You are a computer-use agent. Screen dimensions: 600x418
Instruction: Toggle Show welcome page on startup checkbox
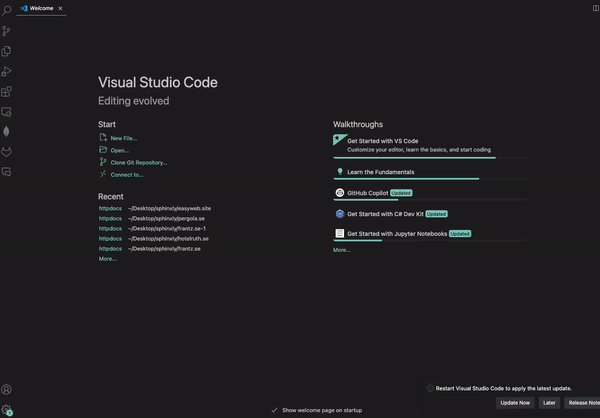274,410
